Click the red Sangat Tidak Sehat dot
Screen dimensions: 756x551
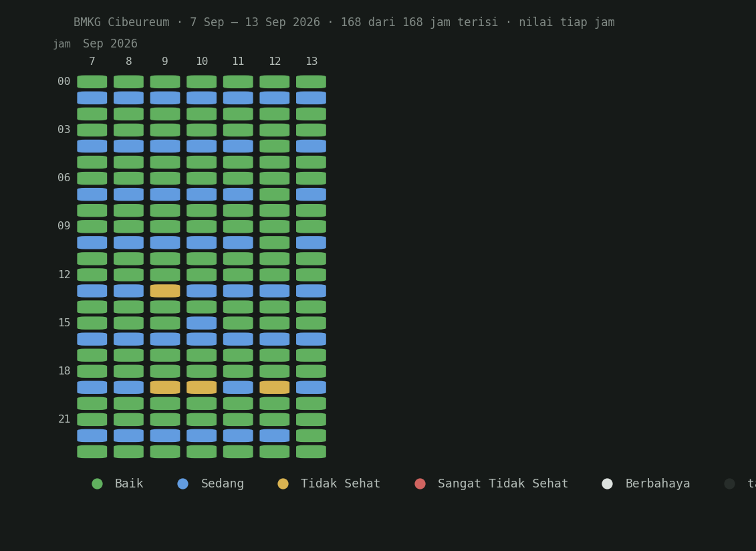(x=420, y=484)
